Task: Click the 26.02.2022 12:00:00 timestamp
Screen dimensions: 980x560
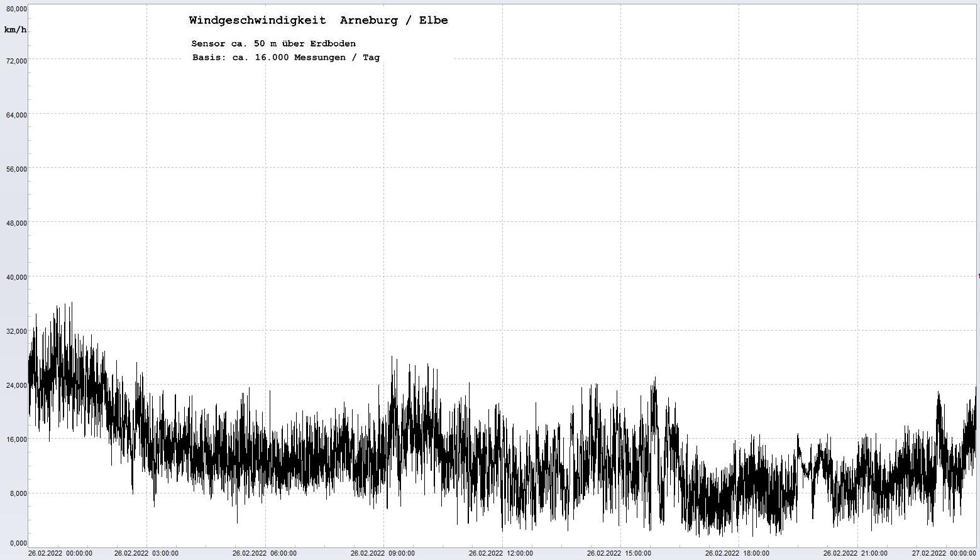Action: (x=500, y=553)
